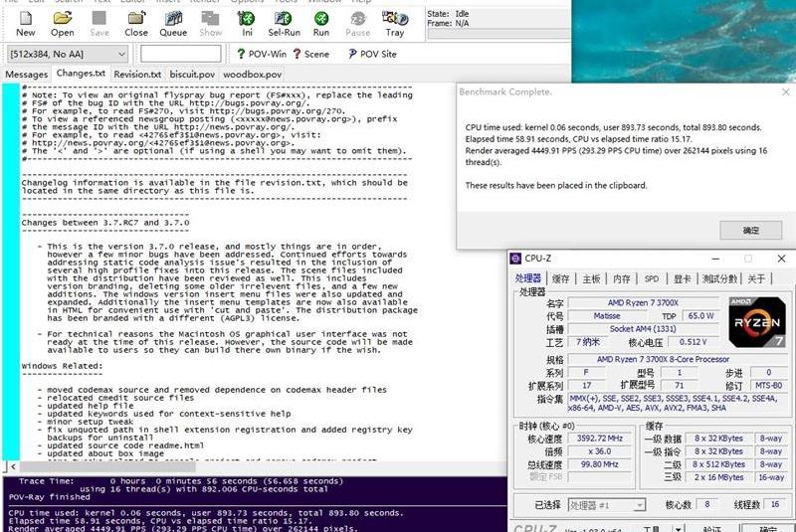Select the 处理器 tab in CPU-Z
Viewport: 796px width, 532px height.
(x=528, y=278)
